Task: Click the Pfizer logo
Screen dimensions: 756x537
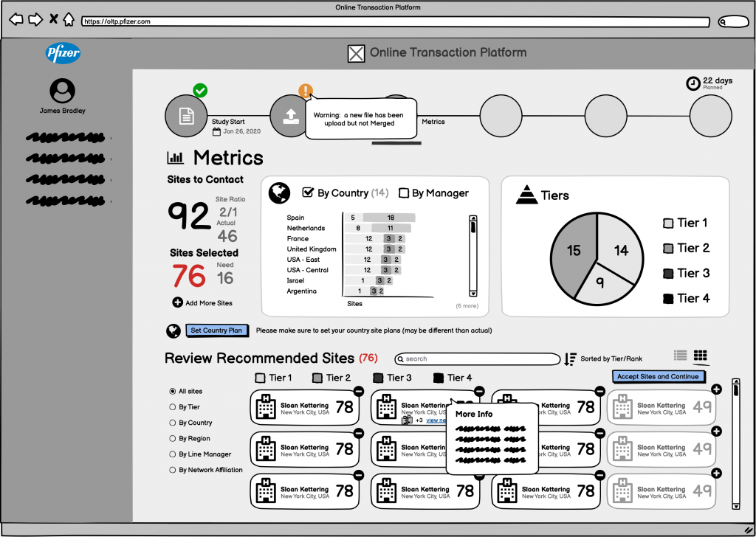Action: tap(63, 53)
